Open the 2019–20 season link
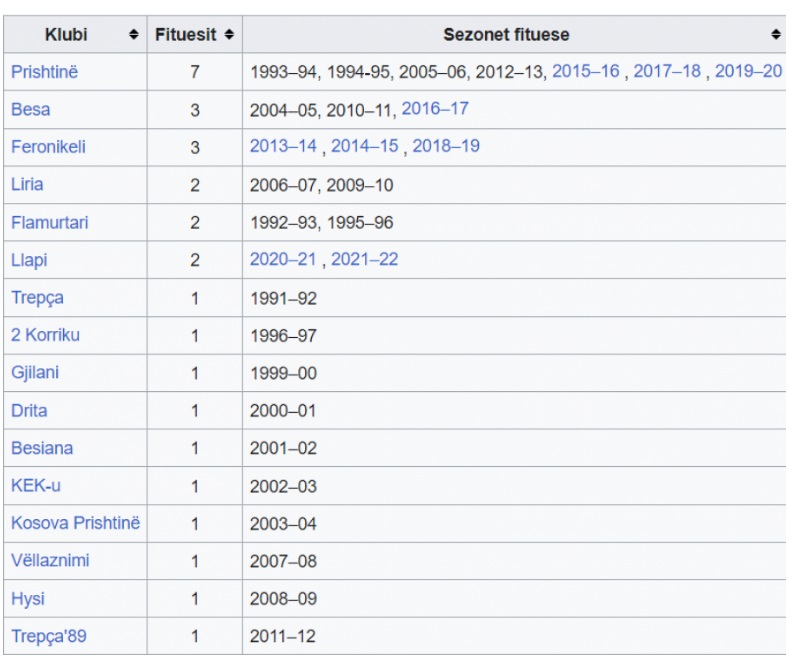Image resolution: width=789 pixels, height=661 pixels. point(748,71)
